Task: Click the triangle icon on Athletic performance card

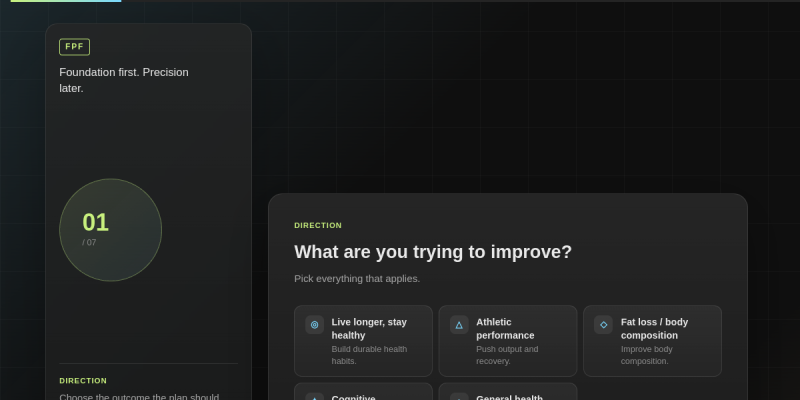Action: click(459, 325)
